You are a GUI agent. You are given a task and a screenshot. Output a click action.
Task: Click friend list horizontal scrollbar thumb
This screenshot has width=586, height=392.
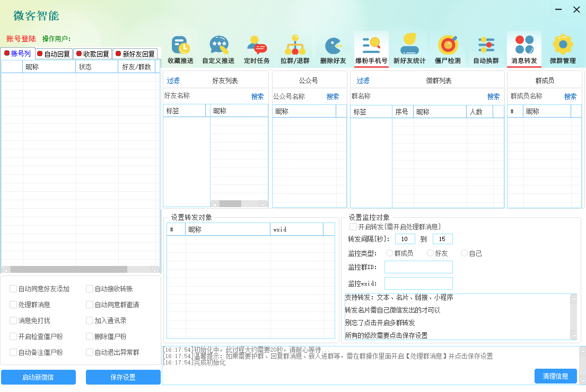tap(230, 204)
